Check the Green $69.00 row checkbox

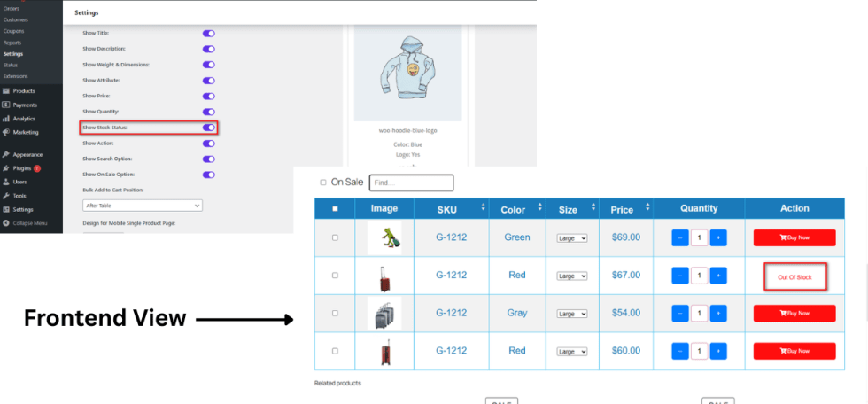tap(335, 237)
